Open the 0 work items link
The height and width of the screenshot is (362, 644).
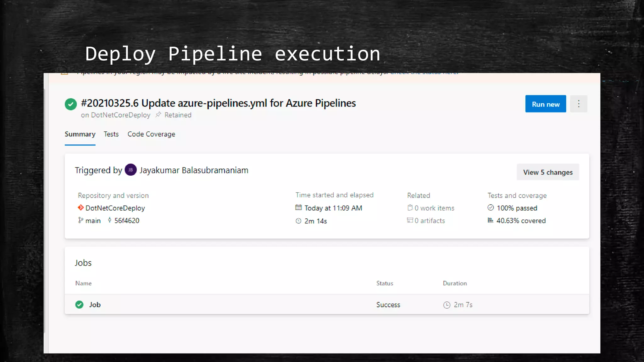coord(434,208)
